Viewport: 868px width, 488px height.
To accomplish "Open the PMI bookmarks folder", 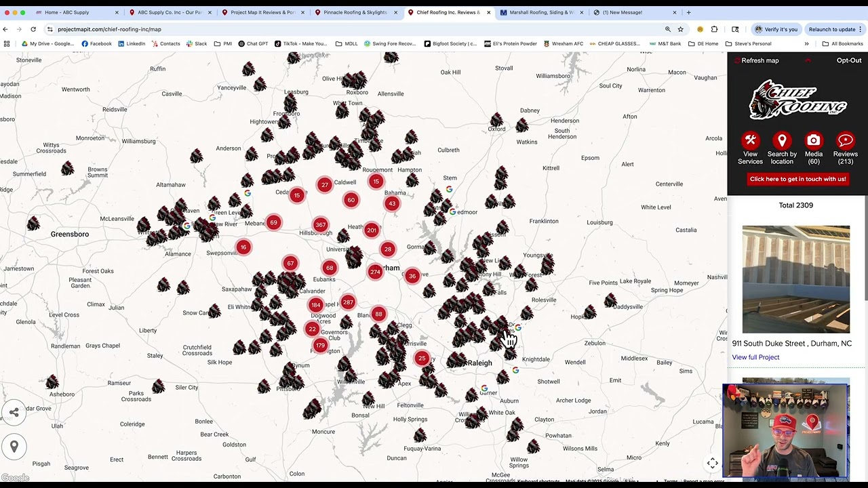I will click(223, 43).
